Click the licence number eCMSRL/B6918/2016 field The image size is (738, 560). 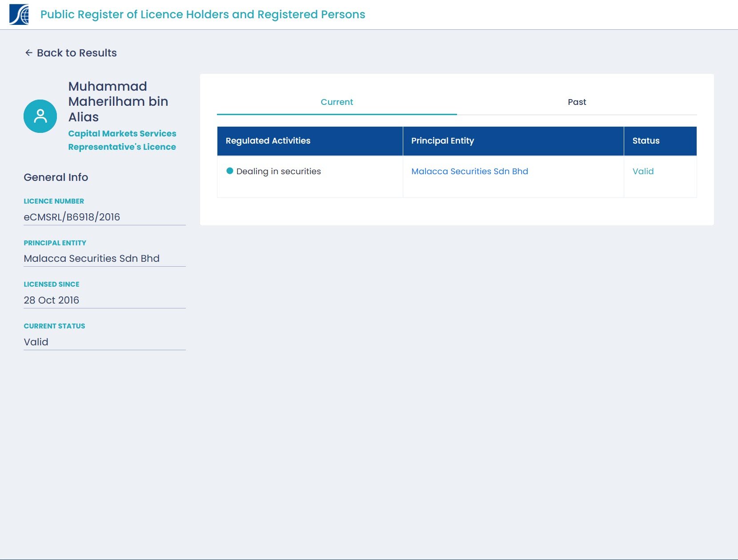point(72,217)
